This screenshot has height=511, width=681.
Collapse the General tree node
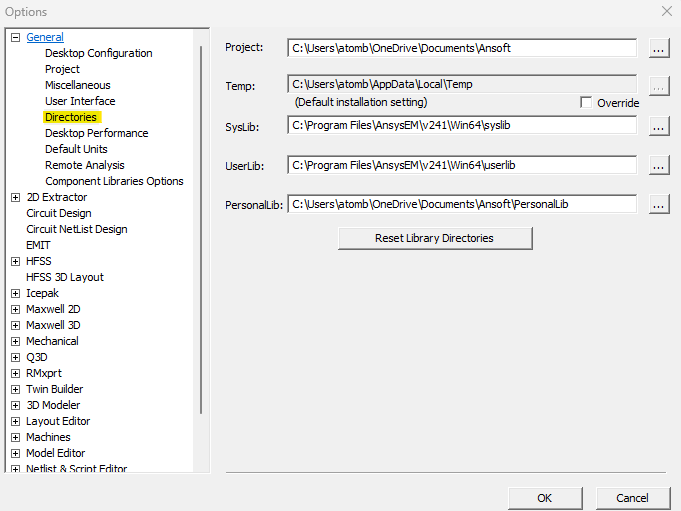tap(15, 38)
